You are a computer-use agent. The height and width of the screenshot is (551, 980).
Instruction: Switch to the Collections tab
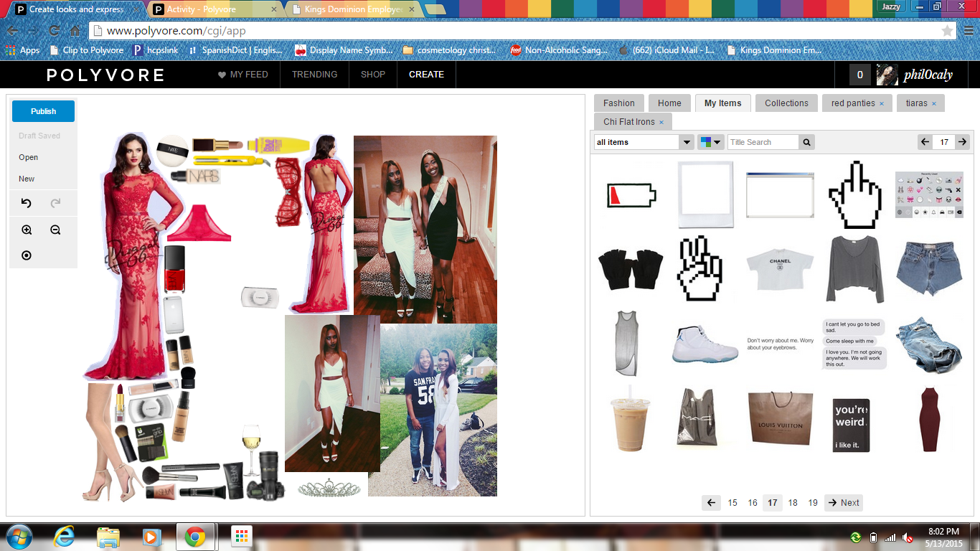click(786, 103)
